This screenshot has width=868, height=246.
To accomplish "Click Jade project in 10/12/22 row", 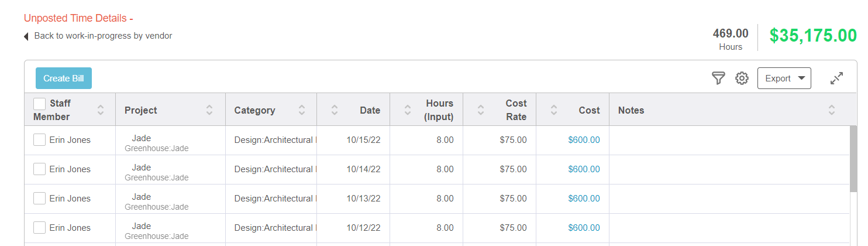I will (142, 226).
